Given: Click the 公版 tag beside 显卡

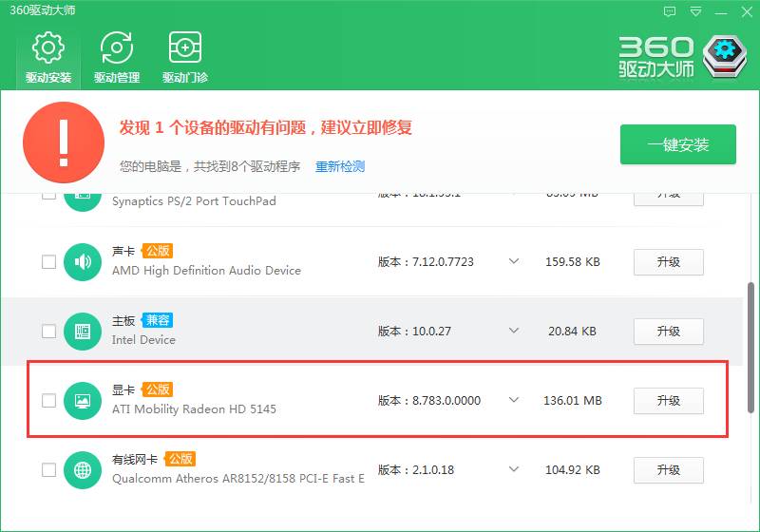Looking at the screenshot, I should pos(158,389).
